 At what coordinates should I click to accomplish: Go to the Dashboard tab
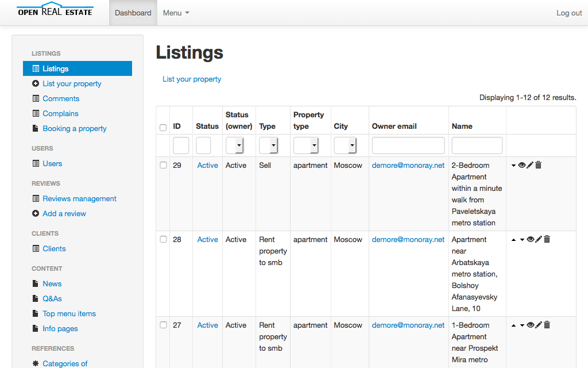click(x=133, y=13)
